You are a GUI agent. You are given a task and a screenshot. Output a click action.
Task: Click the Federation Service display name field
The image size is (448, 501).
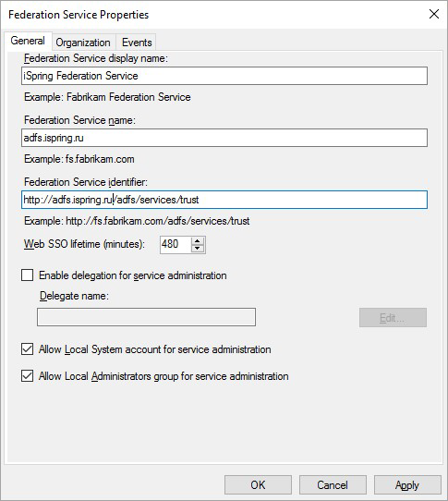pyautogui.click(x=224, y=76)
